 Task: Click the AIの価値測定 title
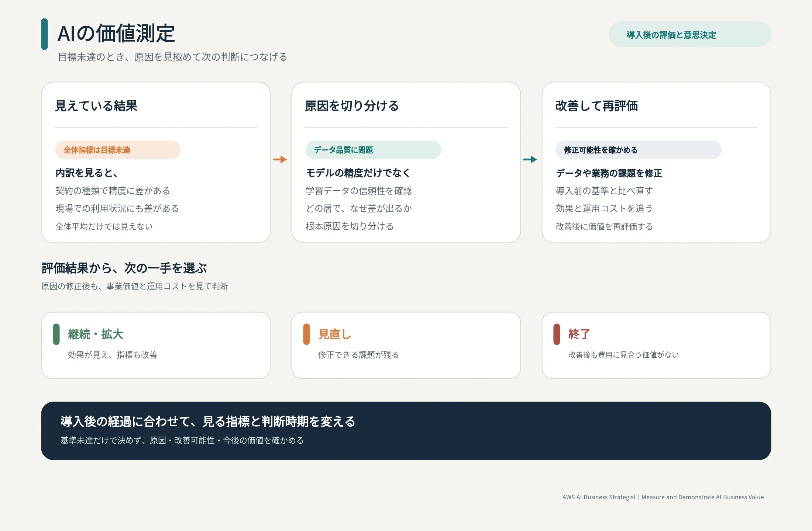click(x=116, y=34)
